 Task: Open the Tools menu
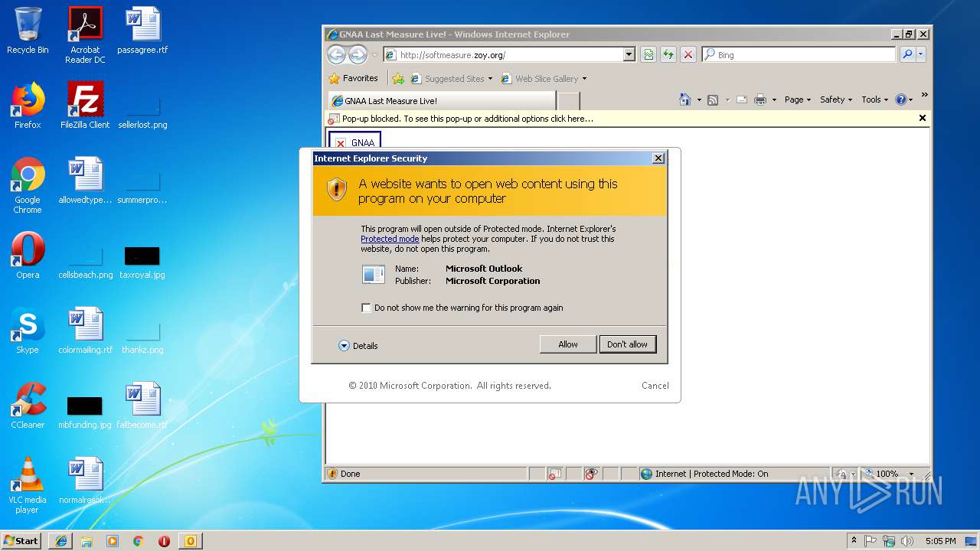(x=875, y=99)
